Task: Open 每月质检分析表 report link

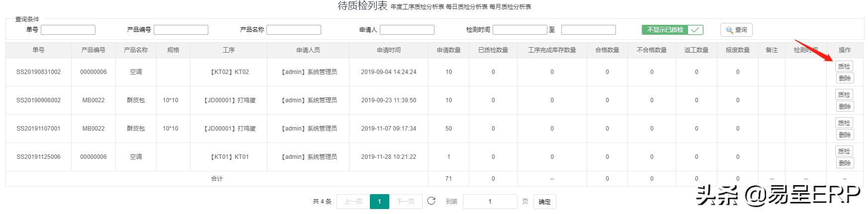Action: tap(510, 7)
